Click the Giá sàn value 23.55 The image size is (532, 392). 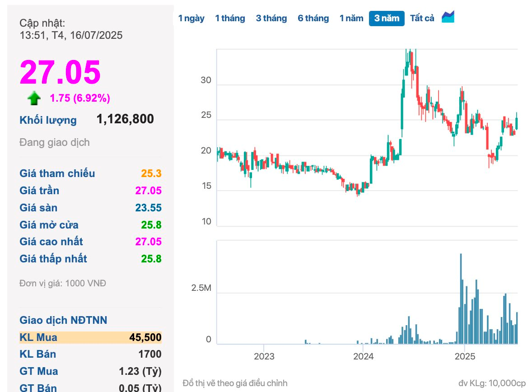pyautogui.click(x=148, y=208)
